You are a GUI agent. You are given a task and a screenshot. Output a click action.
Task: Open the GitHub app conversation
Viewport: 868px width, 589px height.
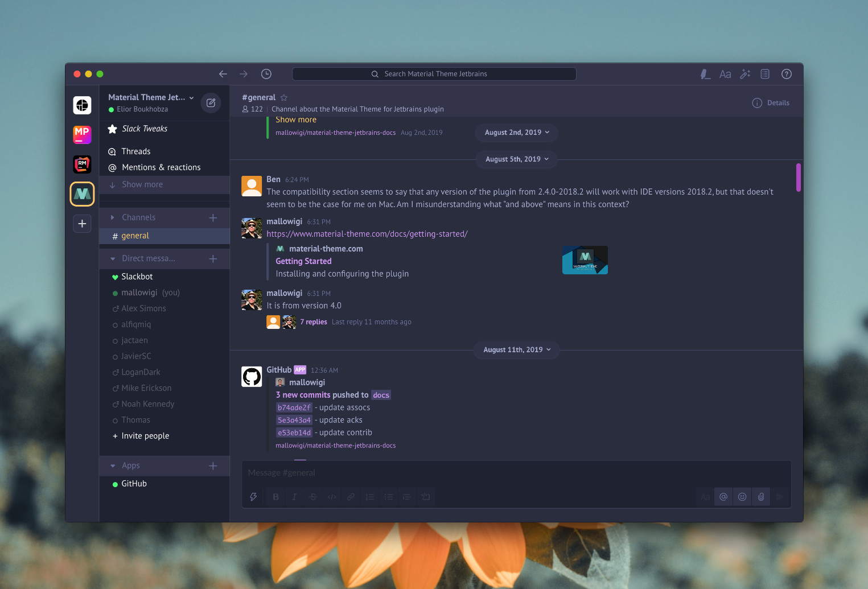point(164,484)
